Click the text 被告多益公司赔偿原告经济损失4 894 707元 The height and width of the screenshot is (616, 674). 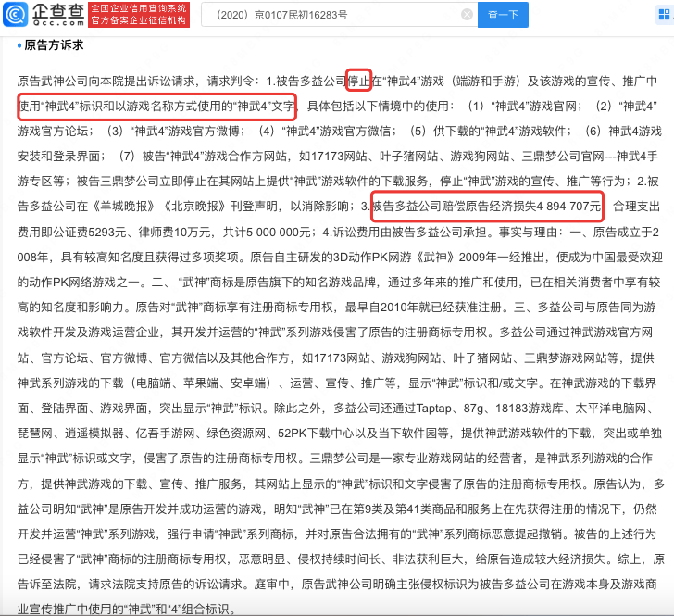pyautogui.click(x=486, y=207)
